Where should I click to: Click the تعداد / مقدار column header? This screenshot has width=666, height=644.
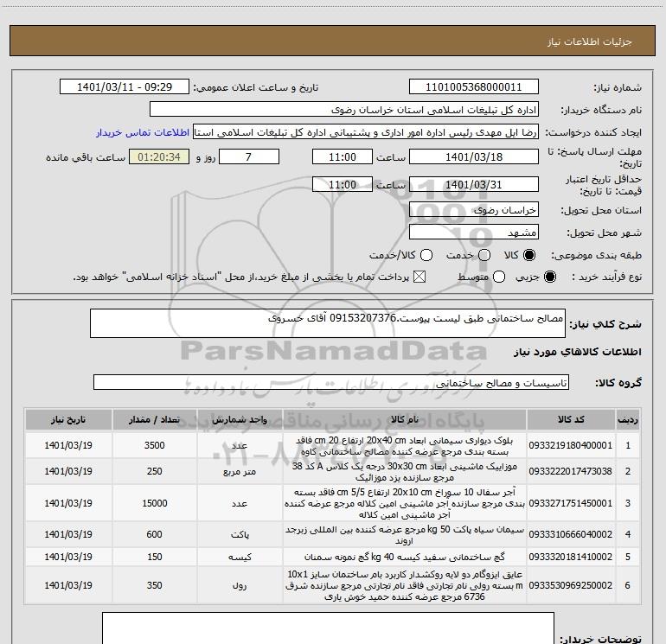154,420
